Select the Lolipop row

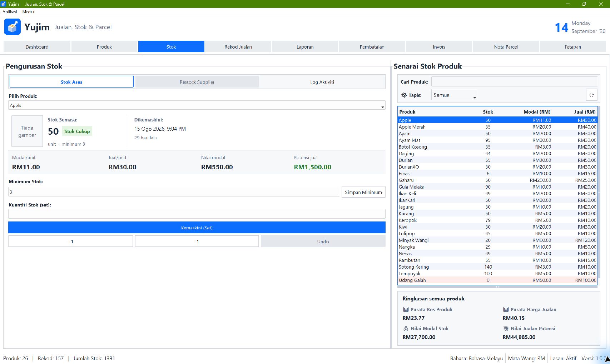(497, 234)
